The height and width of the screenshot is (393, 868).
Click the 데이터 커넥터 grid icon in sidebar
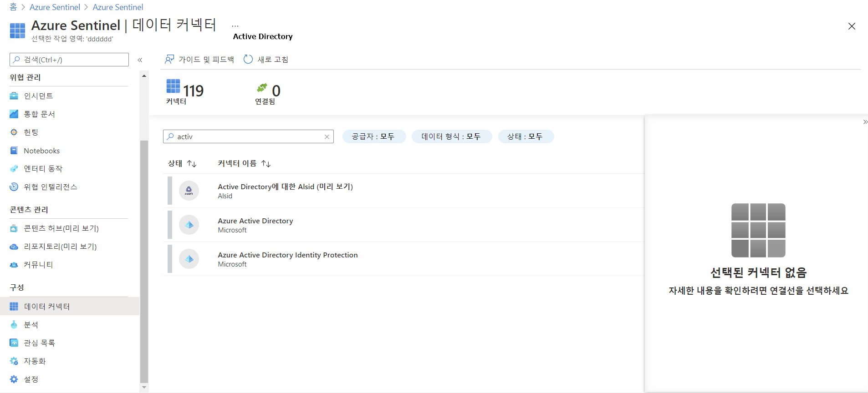click(x=14, y=307)
